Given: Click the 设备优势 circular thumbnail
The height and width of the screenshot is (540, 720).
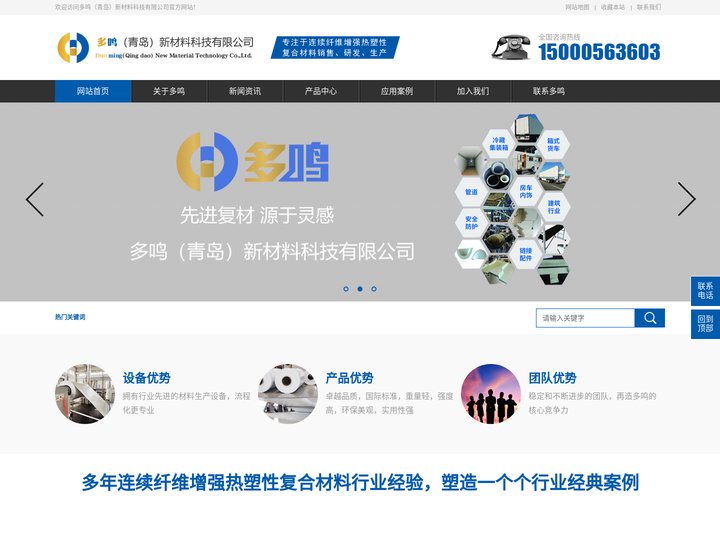Looking at the screenshot, I should (85, 394).
